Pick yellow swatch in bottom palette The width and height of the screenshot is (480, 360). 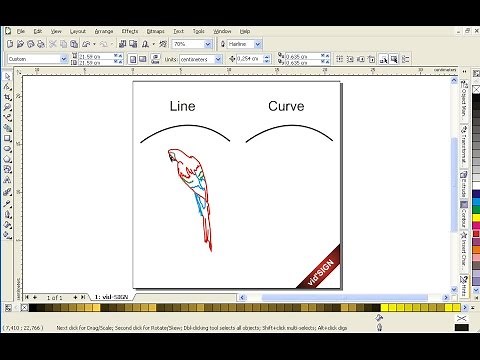pos(385,307)
